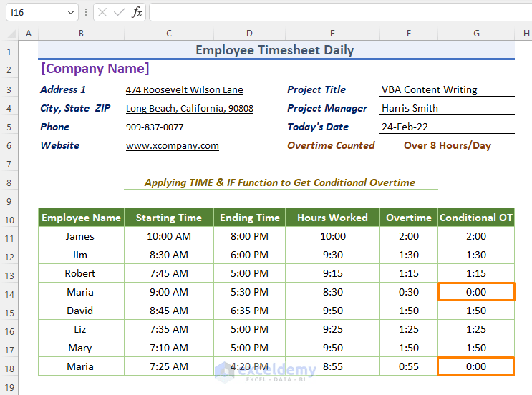
Task: Select David's ending time 6:35 PM
Action: tap(250, 311)
